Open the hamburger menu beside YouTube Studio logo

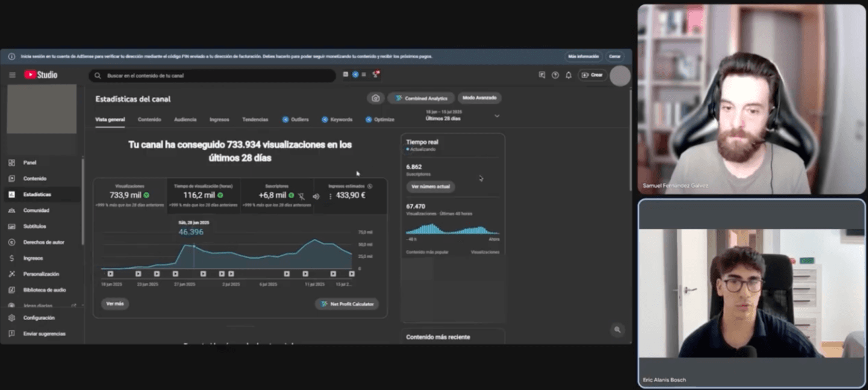tap(12, 75)
